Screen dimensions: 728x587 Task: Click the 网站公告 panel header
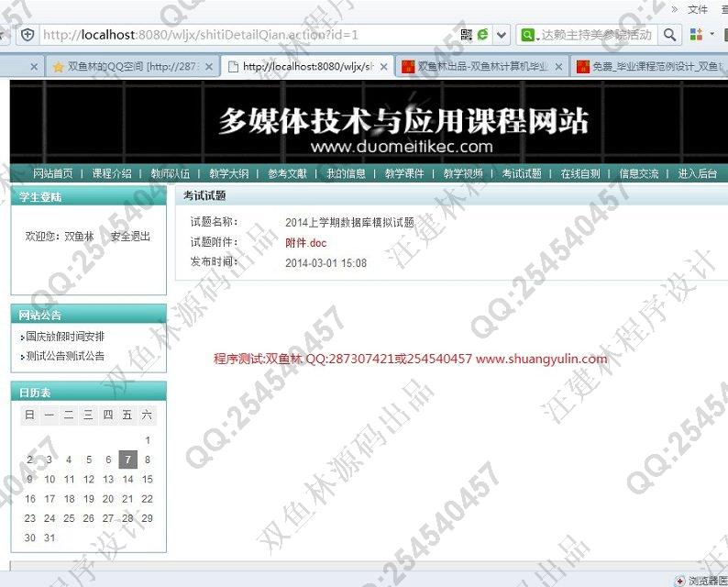89,315
